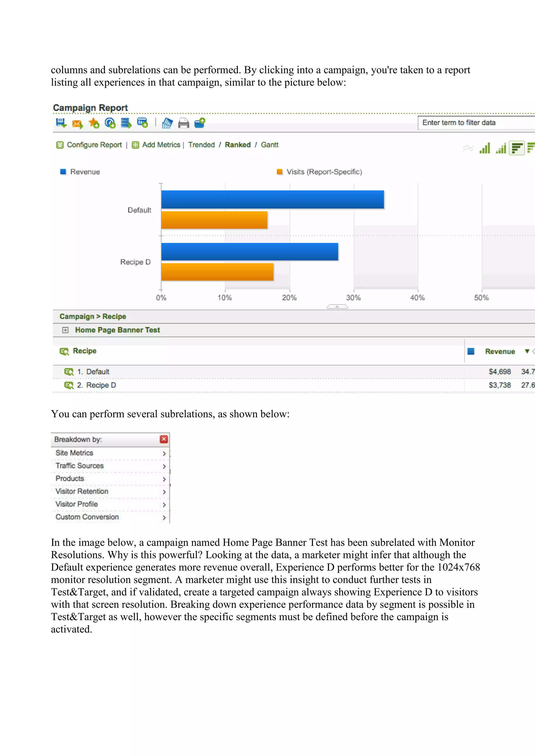This screenshot has width=535, height=756.
Task: Expand Visitor Profile breakdown submenu
Action: click(164, 505)
